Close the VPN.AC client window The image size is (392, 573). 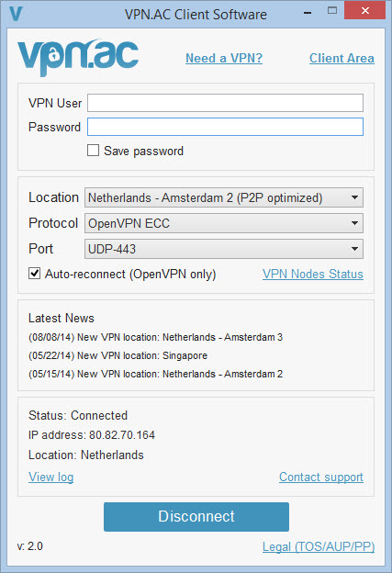click(x=364, y=11)
